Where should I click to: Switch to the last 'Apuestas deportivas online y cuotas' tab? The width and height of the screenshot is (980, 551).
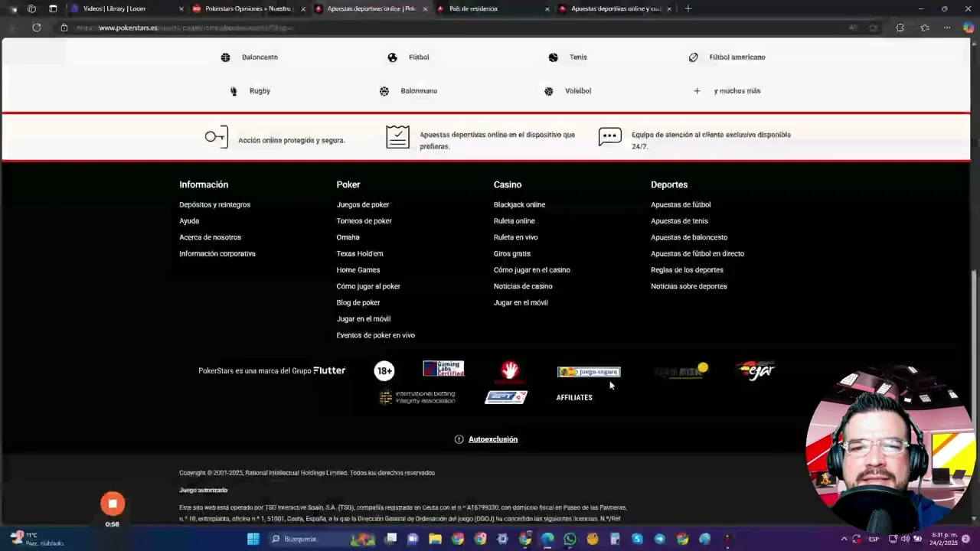coord(616,8)
